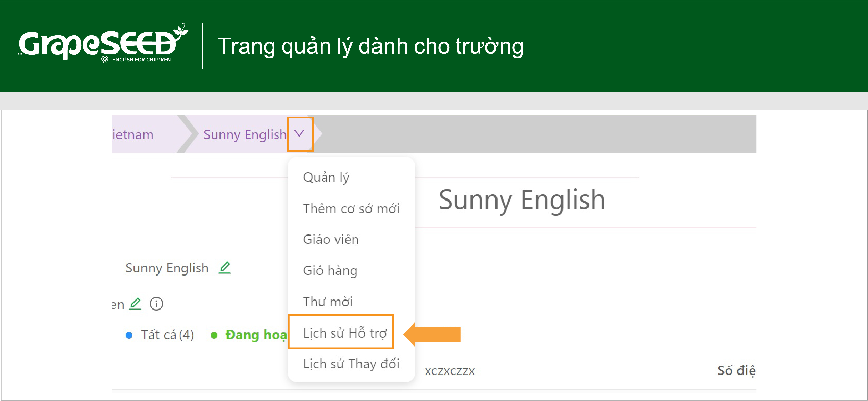
Task: Filter by Đang hoạt động status
Action: click(x=256, y=335)
